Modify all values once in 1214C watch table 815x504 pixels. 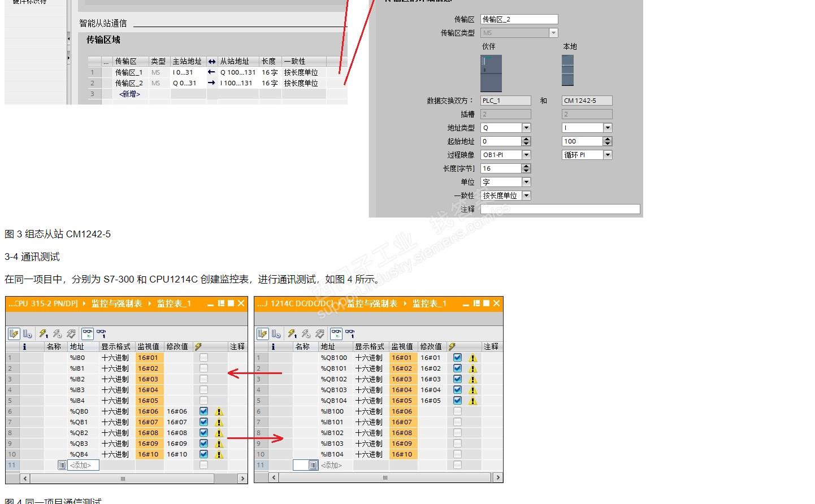point(292,334)
